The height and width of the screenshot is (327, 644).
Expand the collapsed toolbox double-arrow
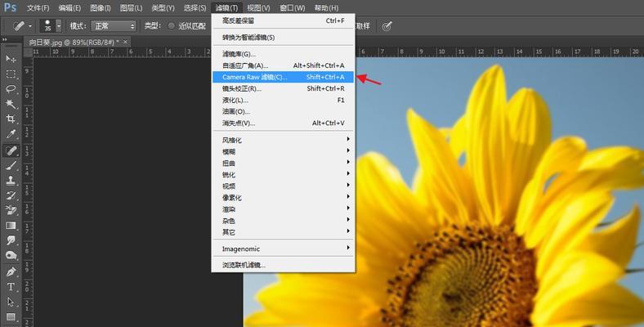(x=5, y=39)
